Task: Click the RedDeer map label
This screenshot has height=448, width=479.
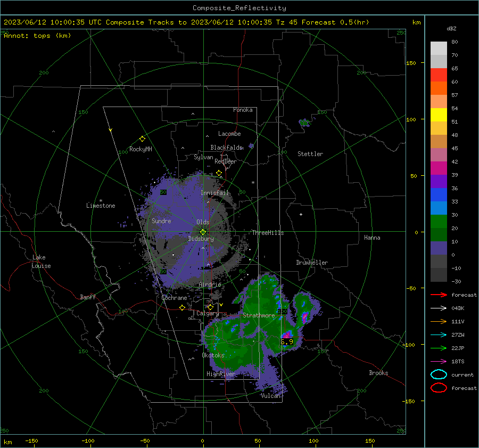Action: coord(226,161)
